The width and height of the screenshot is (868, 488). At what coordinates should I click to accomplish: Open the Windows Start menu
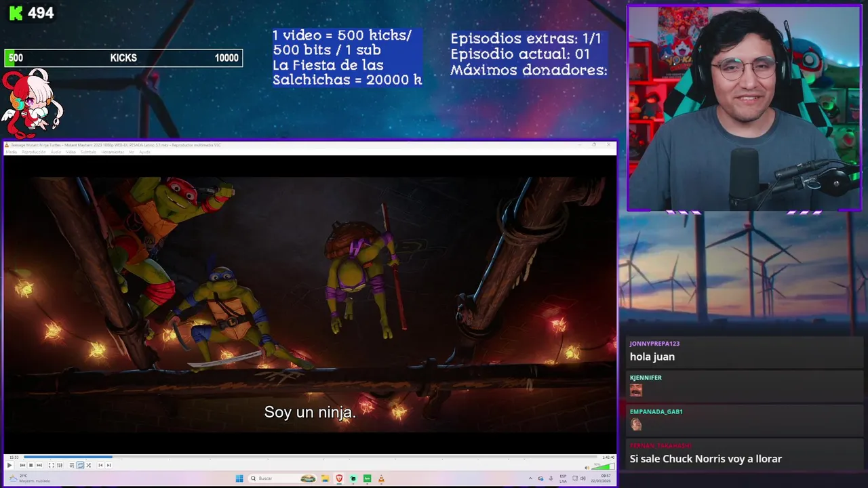tap(239, 479)
